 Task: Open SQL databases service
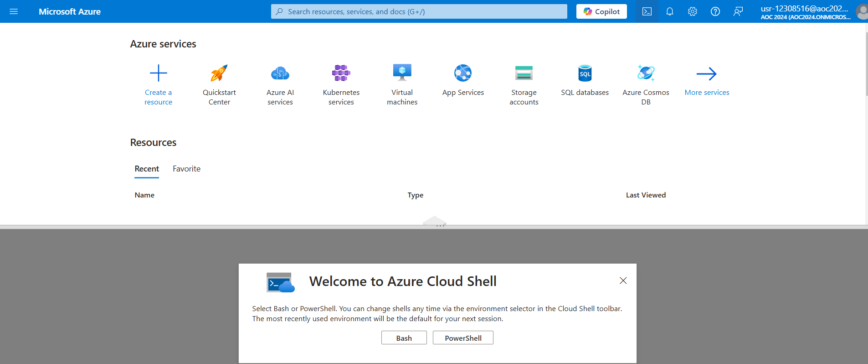pos(585,73)
